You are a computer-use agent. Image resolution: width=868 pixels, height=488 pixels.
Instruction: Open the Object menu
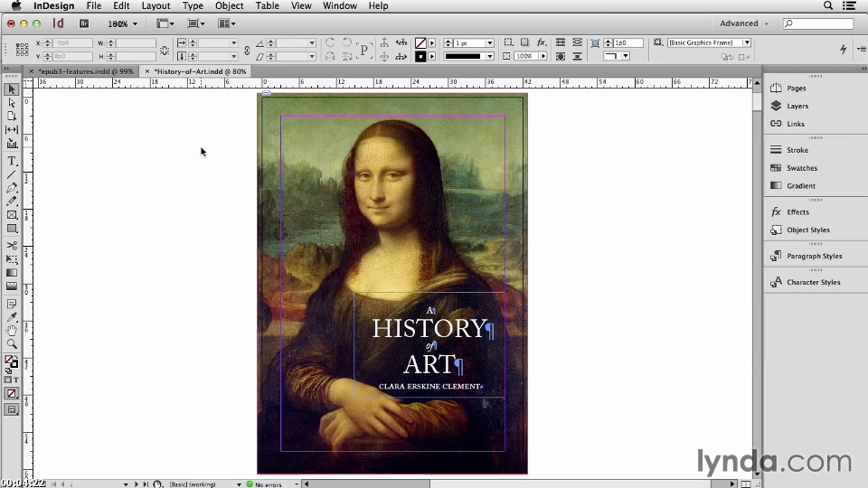point(229,5)
